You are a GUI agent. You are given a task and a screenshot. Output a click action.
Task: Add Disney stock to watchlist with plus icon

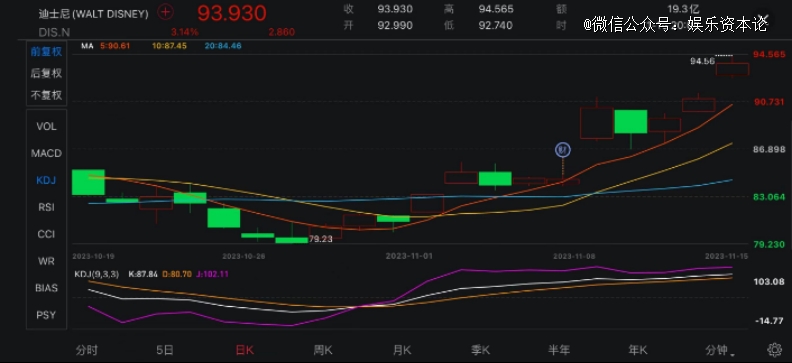[165, 13]
